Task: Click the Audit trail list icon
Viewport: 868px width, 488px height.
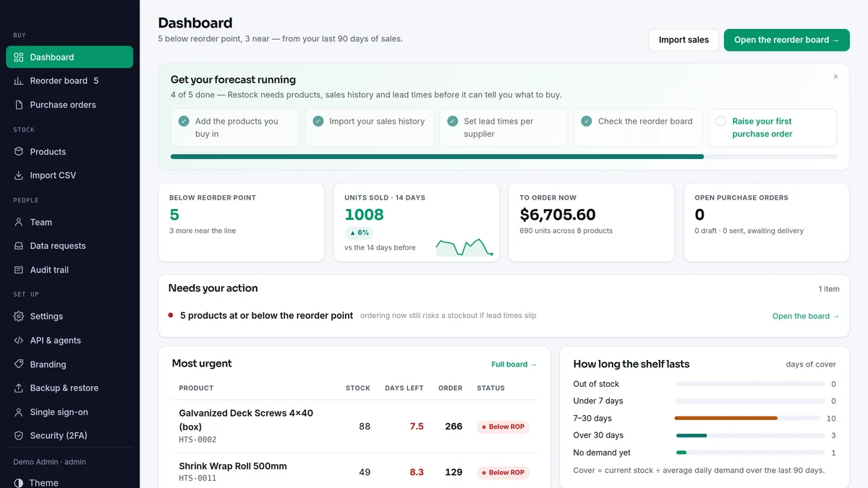Action: [x=19, y=270]
